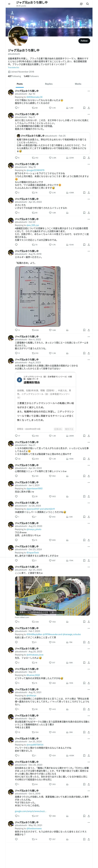The width and height of the screenshot is (98, 868).
Task: Open more options on the Apr 10 tweet
Action: [89, 91]
